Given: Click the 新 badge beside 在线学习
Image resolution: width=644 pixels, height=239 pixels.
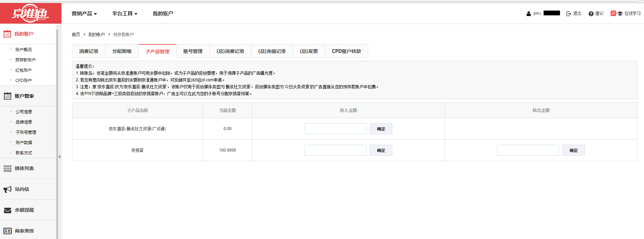Looking at the screenshot, I should click(x=613, y=14).
